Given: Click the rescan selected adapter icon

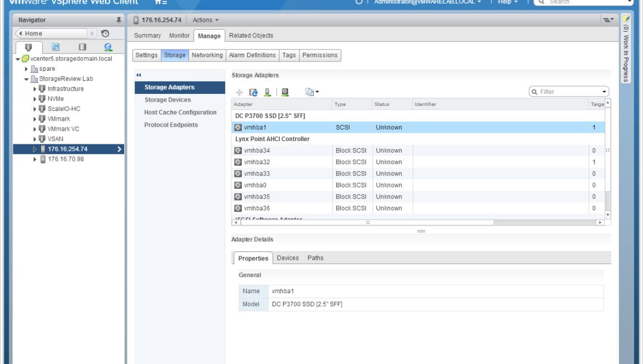Looking at the screenshot, I should [285, 92].
